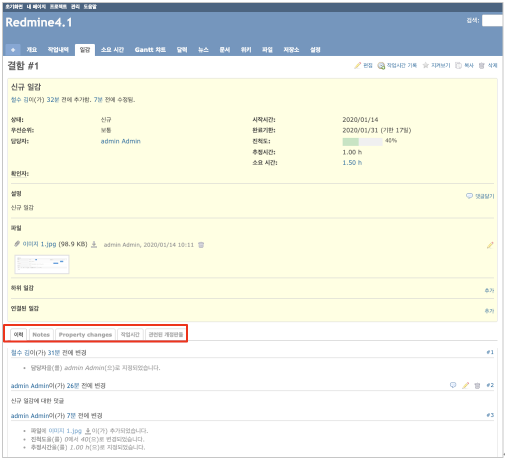
Task: Click 초기화면 in top menu
Action: pyautogui.click(x=14, y=7)
